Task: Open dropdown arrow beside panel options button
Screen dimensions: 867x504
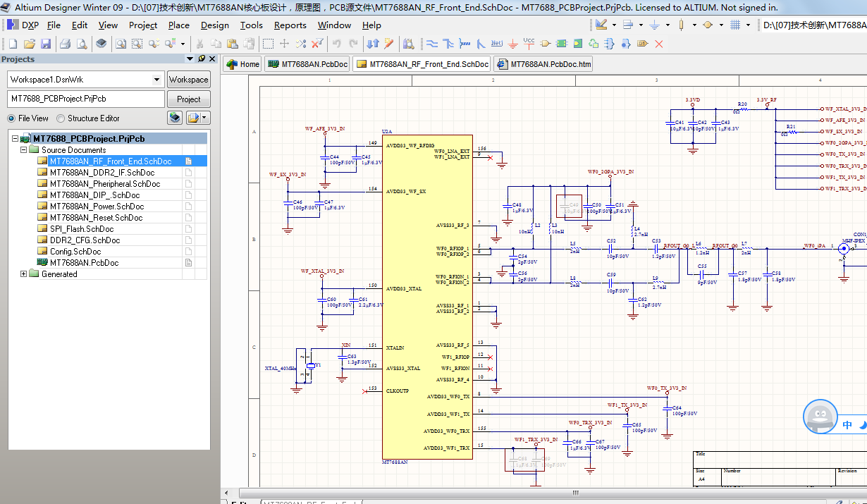Action: [204, 118]
